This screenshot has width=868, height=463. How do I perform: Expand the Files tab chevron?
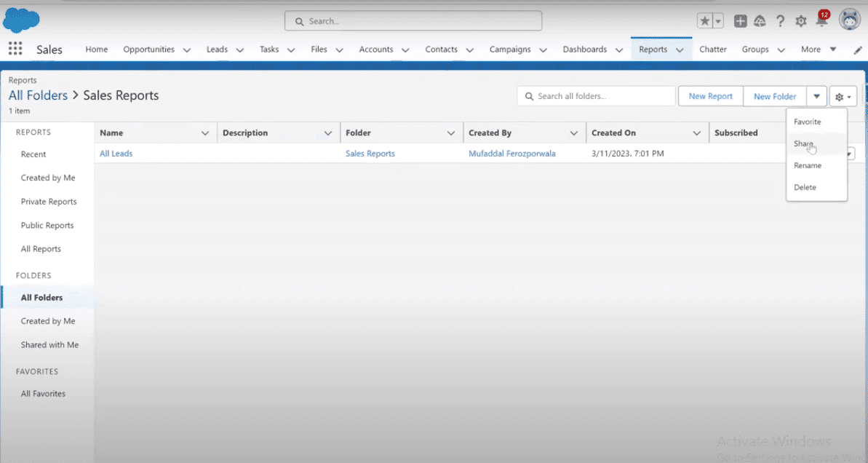click(x=340, y=50)
